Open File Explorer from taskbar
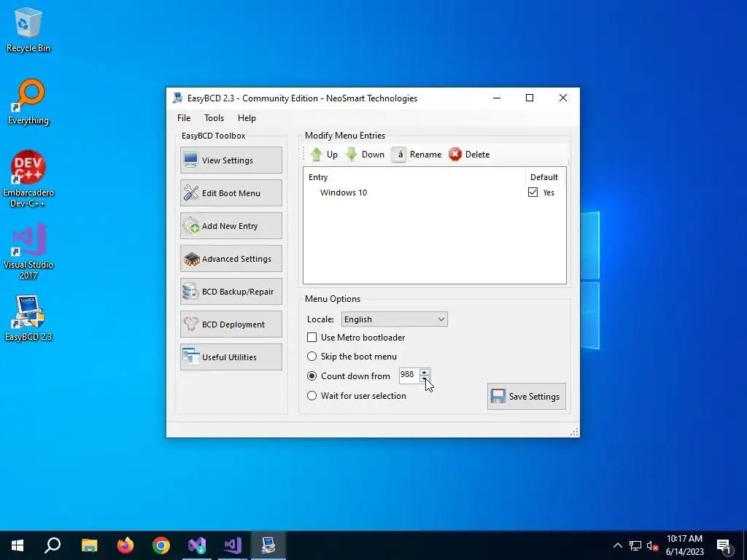 pyautogui.click(x=90, y=545)
